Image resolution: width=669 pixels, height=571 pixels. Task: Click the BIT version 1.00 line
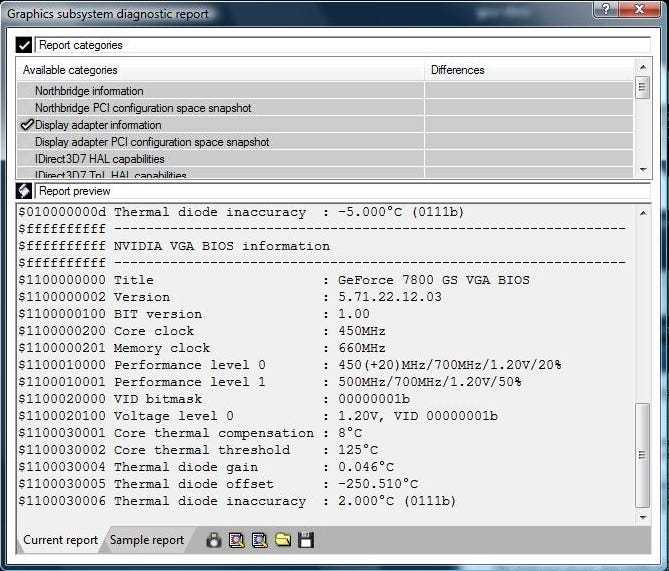tap(194, 314)
